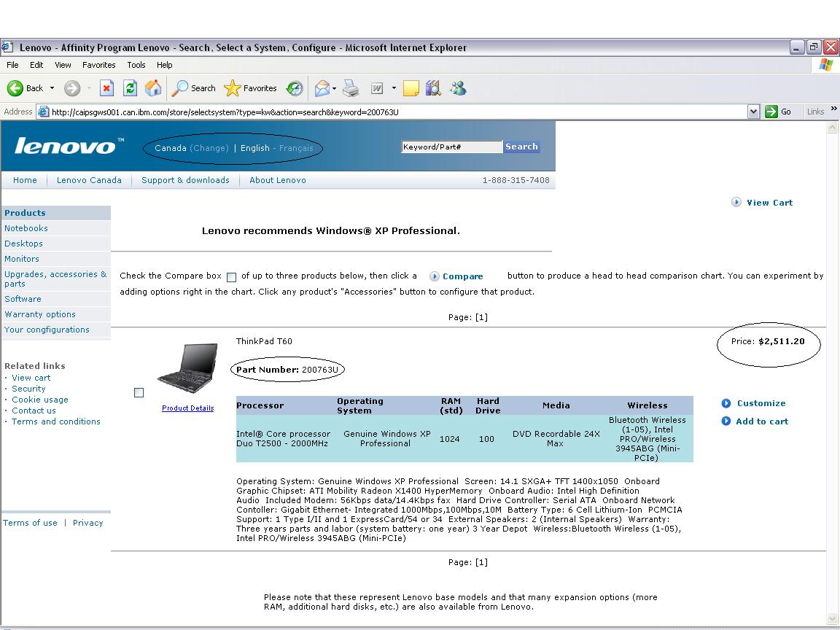
Task: Click the Forward arrow icon
Action: tap(72, 87)
